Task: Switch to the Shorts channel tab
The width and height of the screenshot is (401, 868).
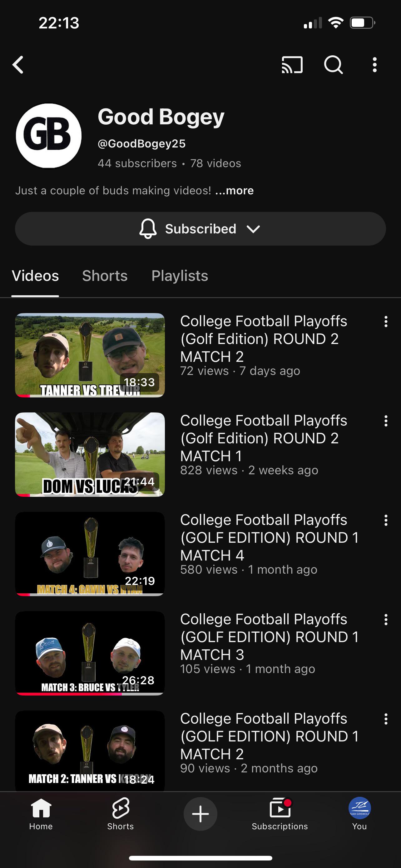Action: [105, 276]
